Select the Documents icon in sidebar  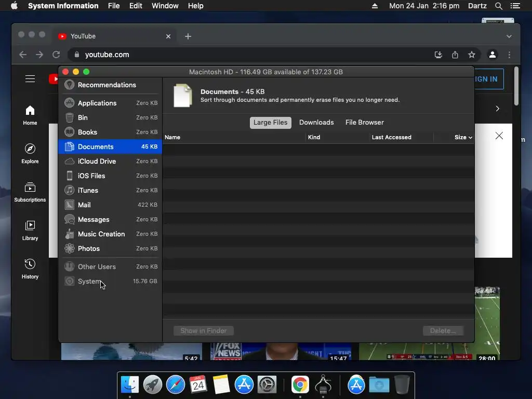click(69, 147)
